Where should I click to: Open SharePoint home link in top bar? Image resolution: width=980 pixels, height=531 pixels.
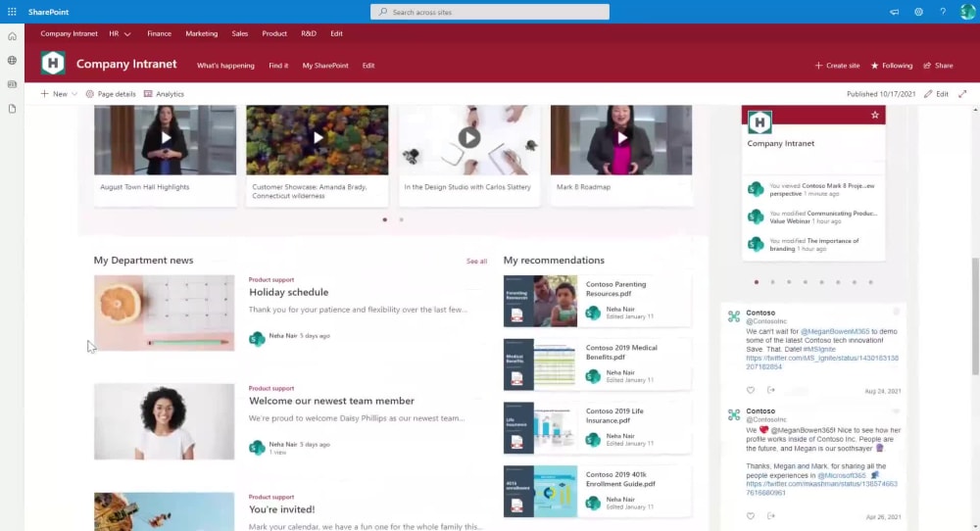pos(48,12)
